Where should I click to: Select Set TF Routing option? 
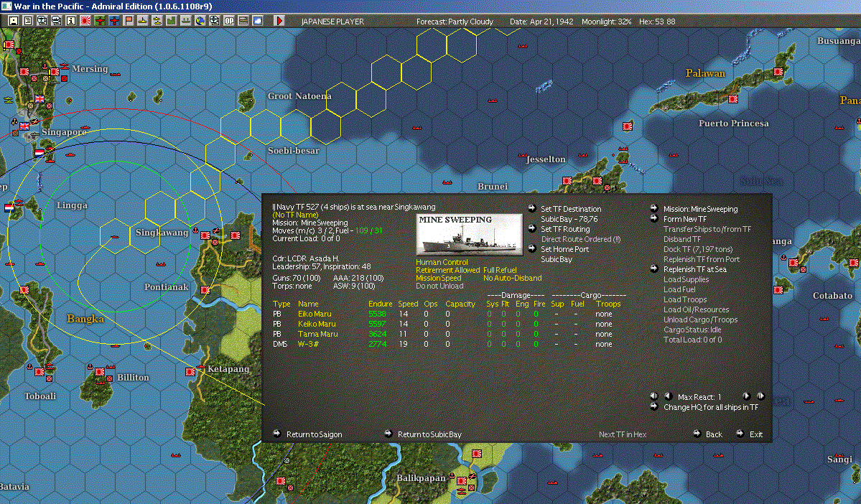pyautogui.click(x=565, y=229)
